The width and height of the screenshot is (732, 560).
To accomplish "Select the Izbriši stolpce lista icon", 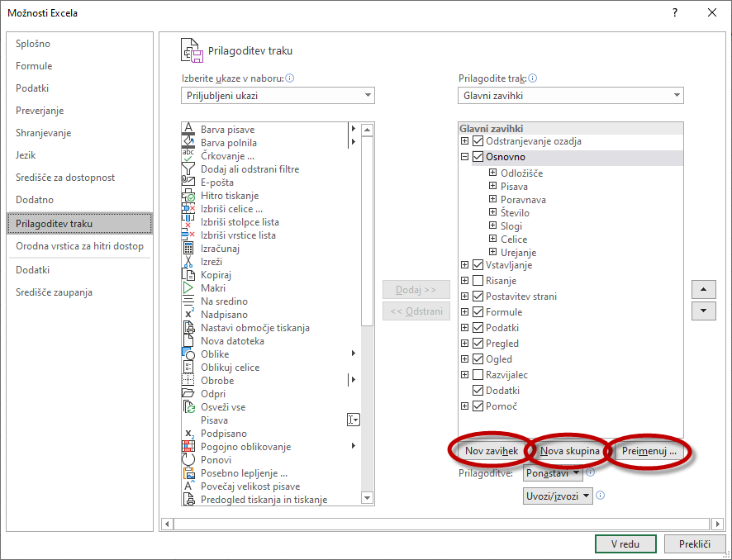I will (188, 221).
